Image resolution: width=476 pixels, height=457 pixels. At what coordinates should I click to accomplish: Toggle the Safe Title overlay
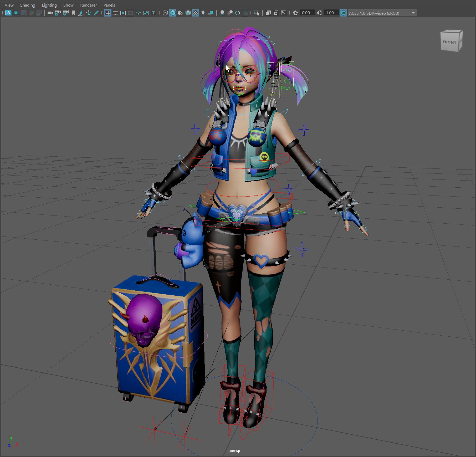(153, 13)
